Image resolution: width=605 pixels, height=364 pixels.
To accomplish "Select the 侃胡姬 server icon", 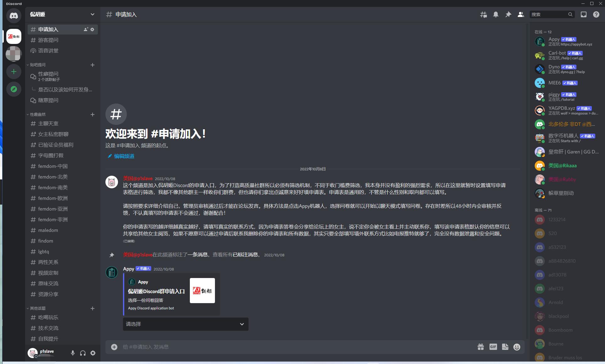I will coord(14,36).
